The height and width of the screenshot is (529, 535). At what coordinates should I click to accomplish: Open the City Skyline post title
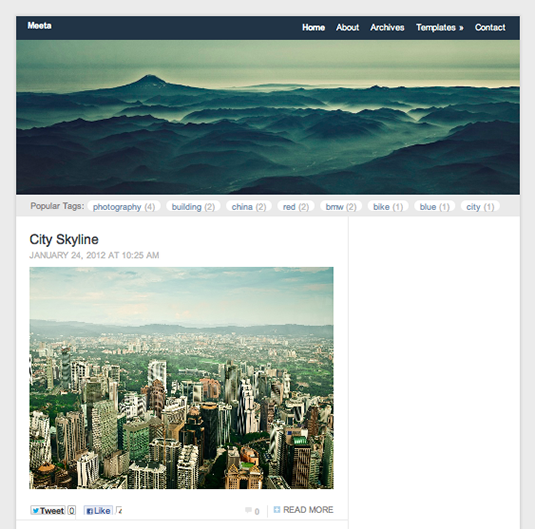click(64, 240)
